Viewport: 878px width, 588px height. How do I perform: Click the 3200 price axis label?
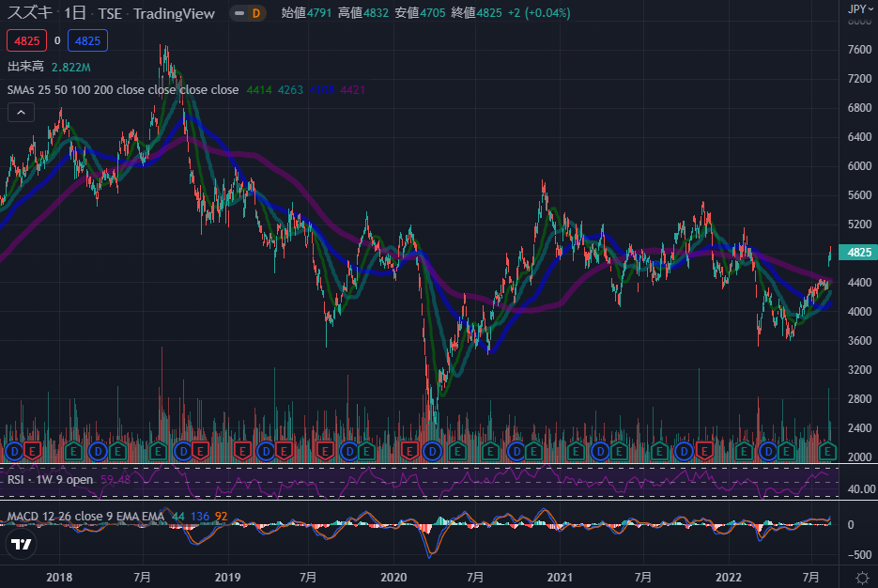point(859,369)
